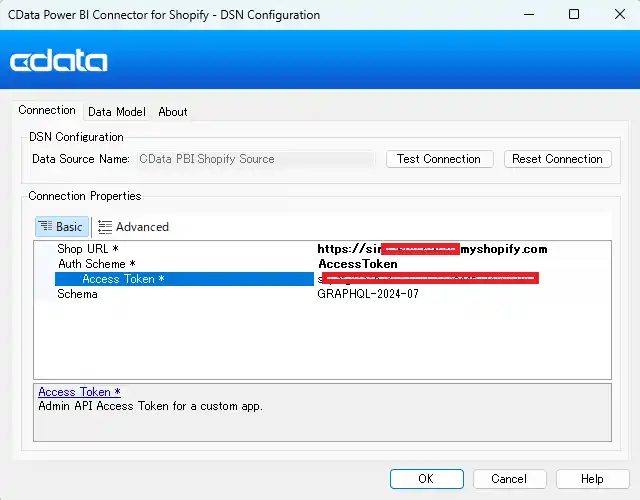
Task: Open the AccessToken auth scheme value
Action: (357, 264)
